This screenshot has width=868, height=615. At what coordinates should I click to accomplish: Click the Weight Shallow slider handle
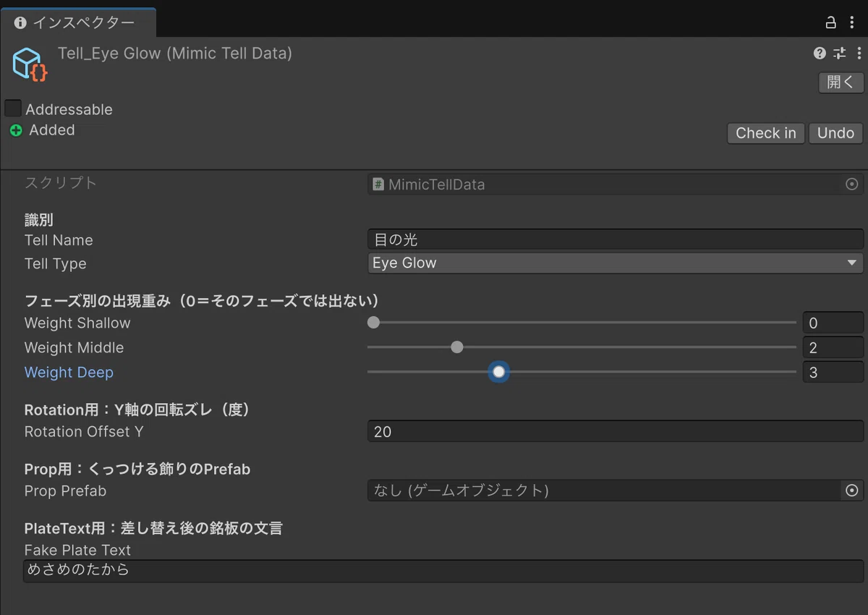[x=373, y=323]
